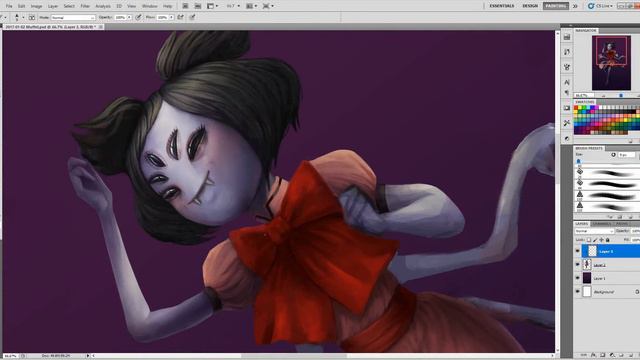640x360 pixels.
Task: Open the blending Mode dropdown in options bar
Action: (73, 18)
